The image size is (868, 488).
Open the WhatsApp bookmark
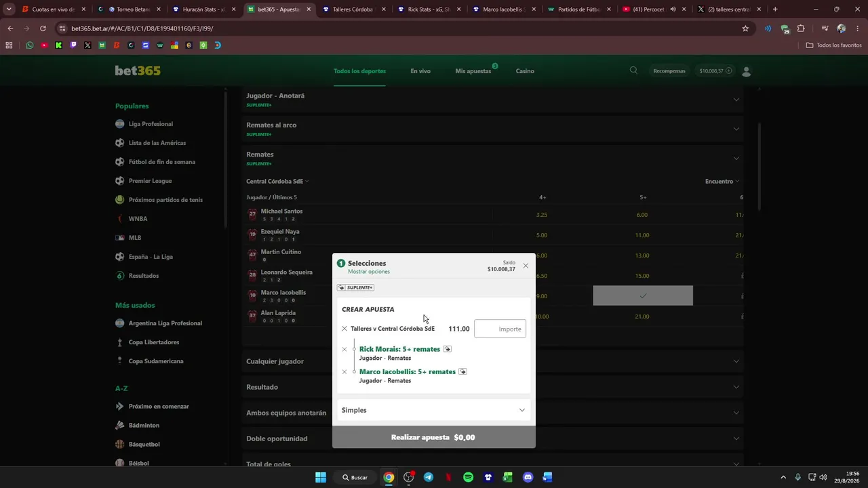coord(30,45)
